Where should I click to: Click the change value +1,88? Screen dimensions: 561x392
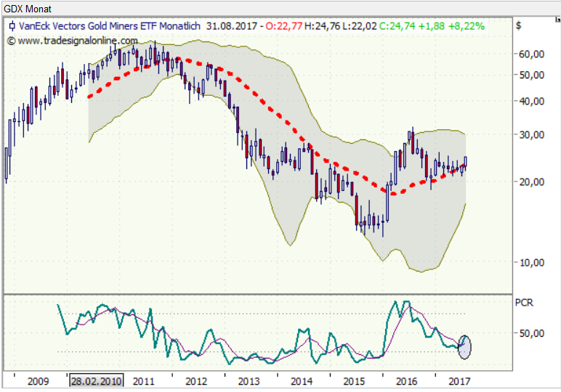432,26
